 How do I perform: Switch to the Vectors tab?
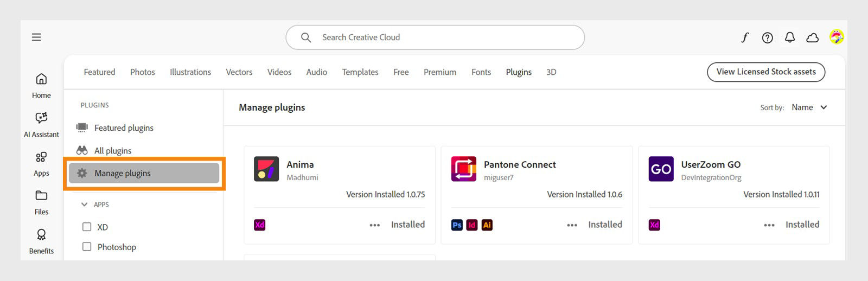pos(239,72)
